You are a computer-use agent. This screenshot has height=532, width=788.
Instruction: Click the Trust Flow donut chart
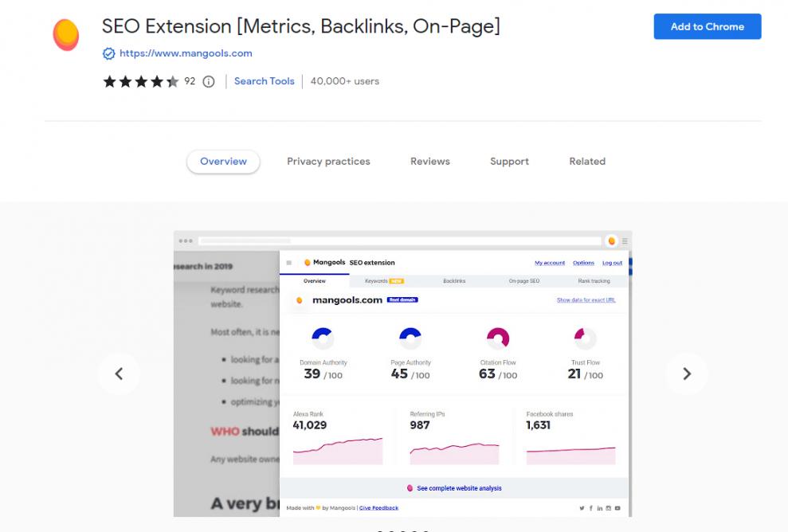click(586, 338)
